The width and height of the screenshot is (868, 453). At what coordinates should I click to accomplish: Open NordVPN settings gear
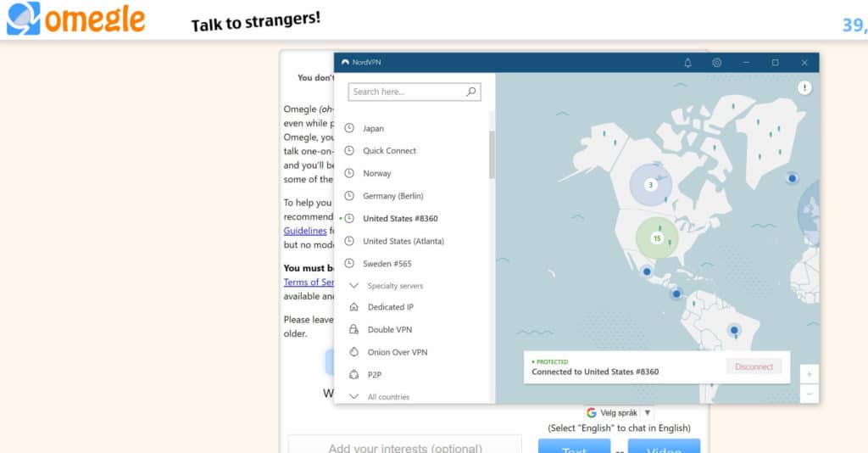pyautogui.click(x=717, y=63)
